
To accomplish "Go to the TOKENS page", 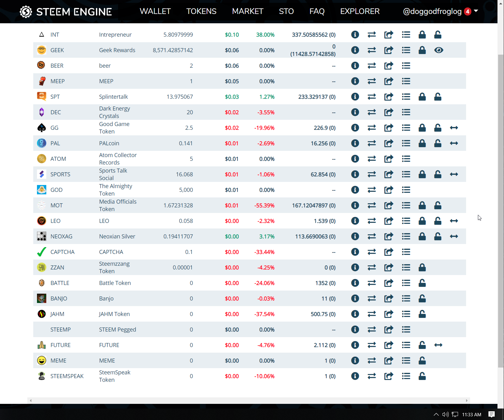I will click(201, 11).
